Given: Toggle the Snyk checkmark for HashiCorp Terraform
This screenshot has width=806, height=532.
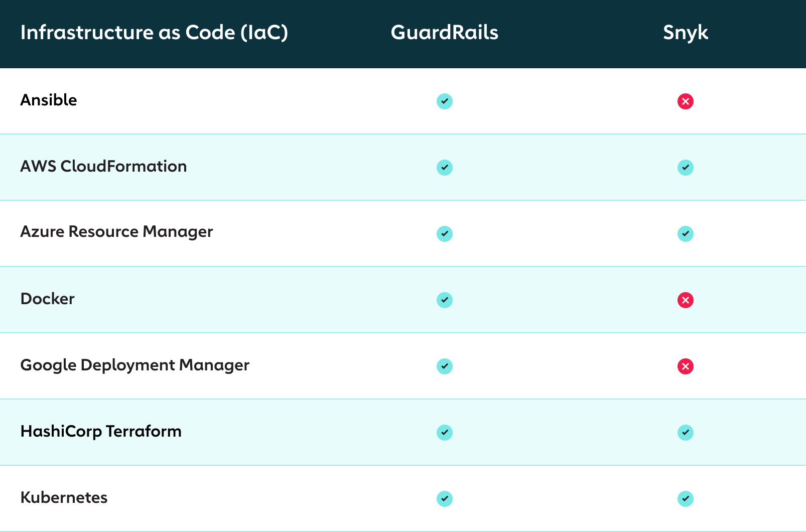Looking at the screenshot, I should pyautogui.click(x=686, y=432).
